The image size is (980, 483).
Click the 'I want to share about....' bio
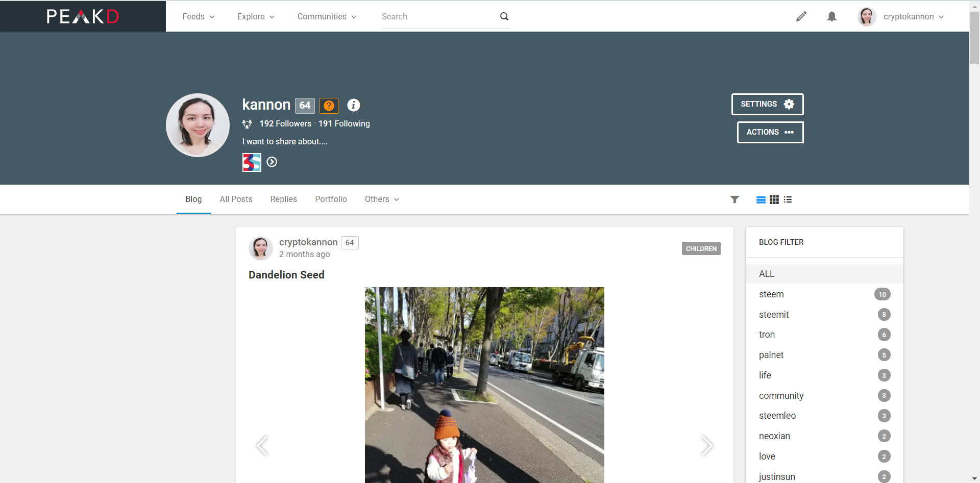pos(285,142)
